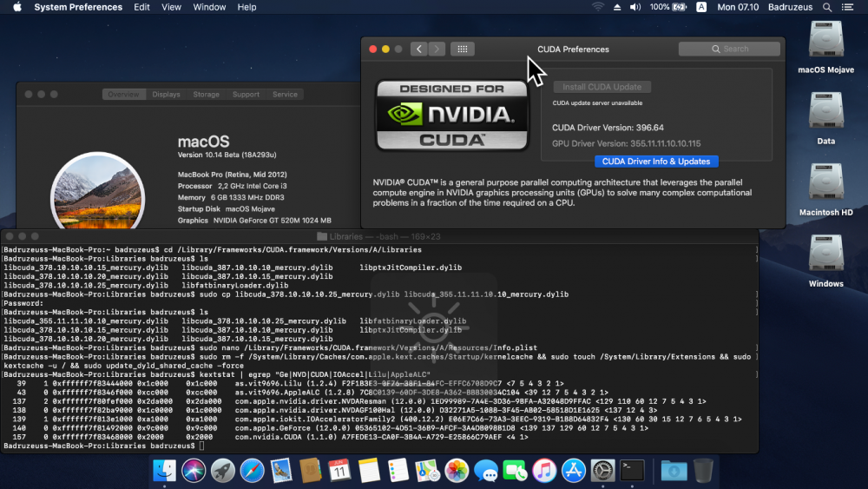Viewport: 868px width, 489px height.
Task: Select Data drive on desktop
Action: [x=826, y=118]
